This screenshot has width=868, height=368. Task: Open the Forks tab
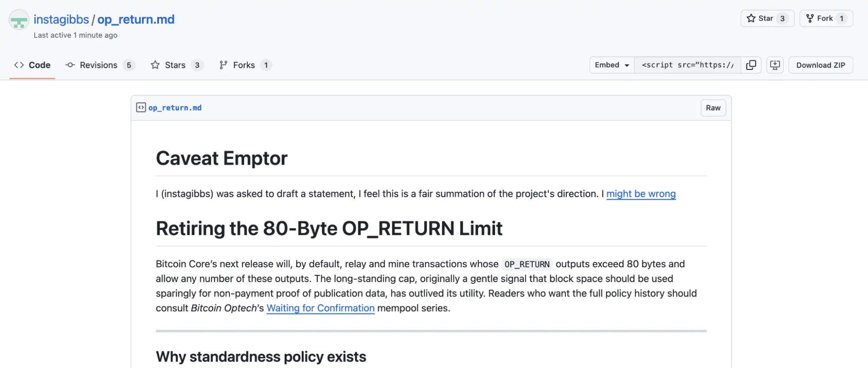245,65
